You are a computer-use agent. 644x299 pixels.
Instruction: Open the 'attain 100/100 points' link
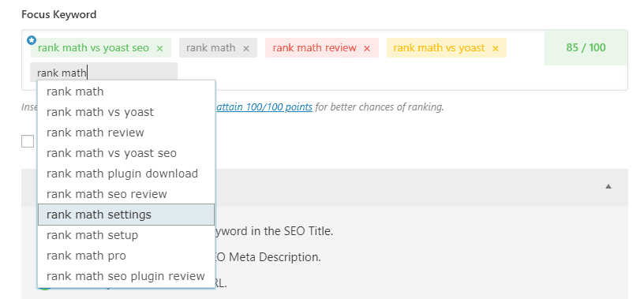coord(264,107)
